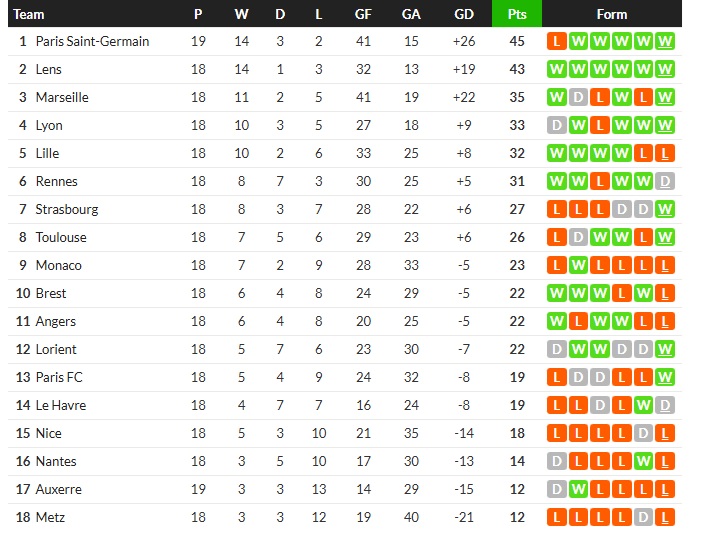Image resolution: width=702 pixels, height=534 pixels.
Task: Open the Lens team link
Action: (48, 69)
